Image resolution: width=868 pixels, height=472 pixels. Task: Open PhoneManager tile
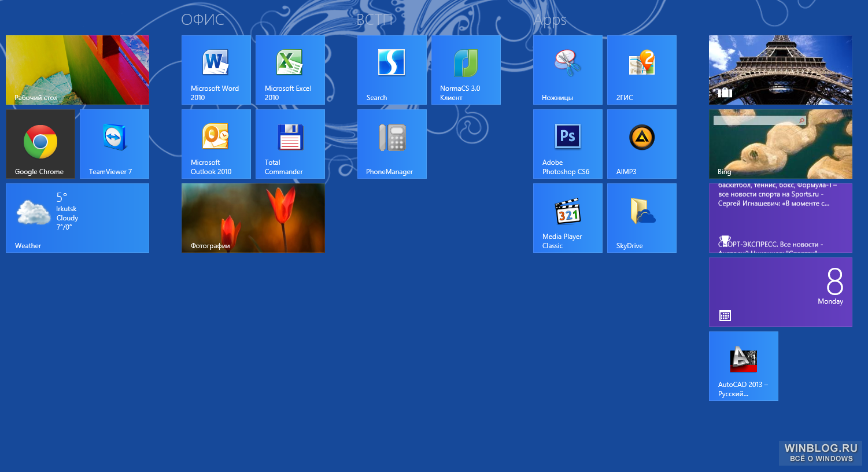[x=392, y=144]
